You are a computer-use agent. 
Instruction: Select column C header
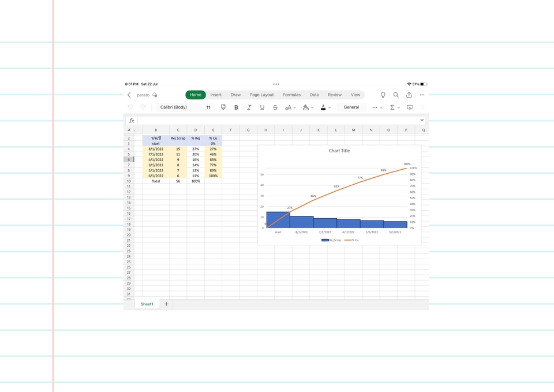click(178, 130)
